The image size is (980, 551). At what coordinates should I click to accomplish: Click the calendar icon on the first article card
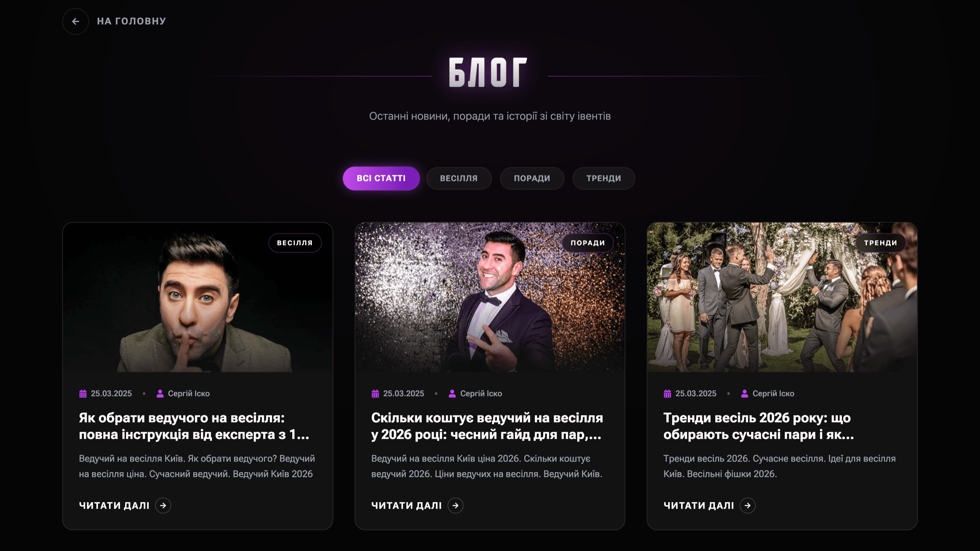83,393
